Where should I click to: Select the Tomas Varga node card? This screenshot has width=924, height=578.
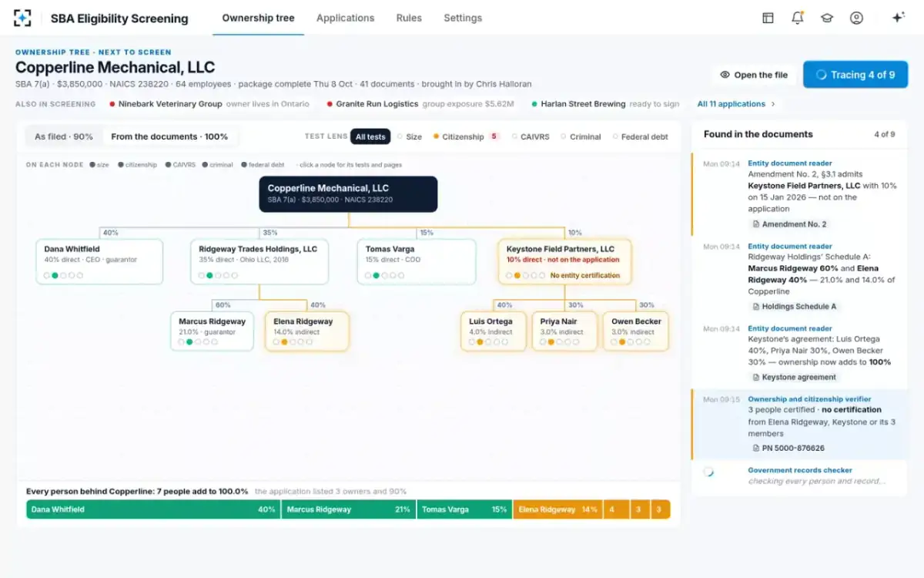[417, 261]
